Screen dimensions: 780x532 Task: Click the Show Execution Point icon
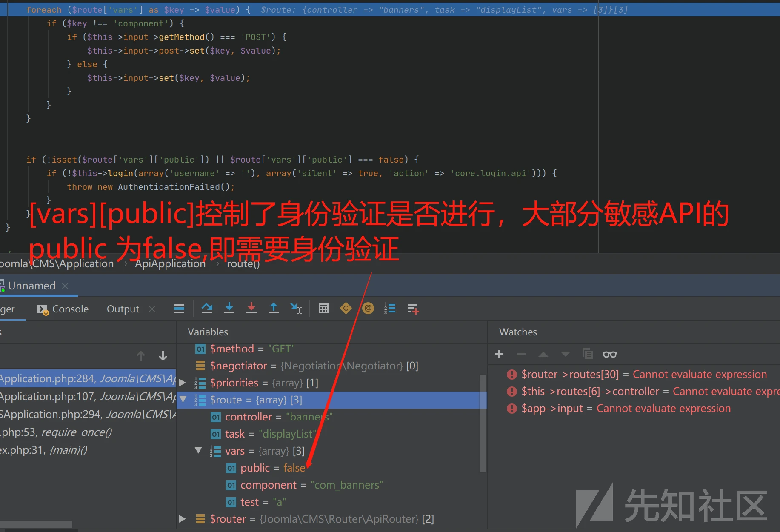(179, 309)
